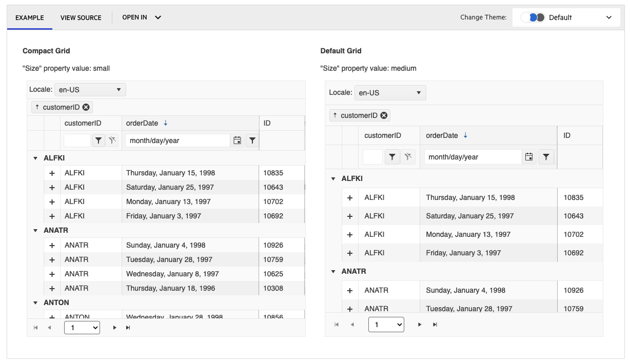
Task: Open page number select in Default Grid
Action: pos(386,325)
